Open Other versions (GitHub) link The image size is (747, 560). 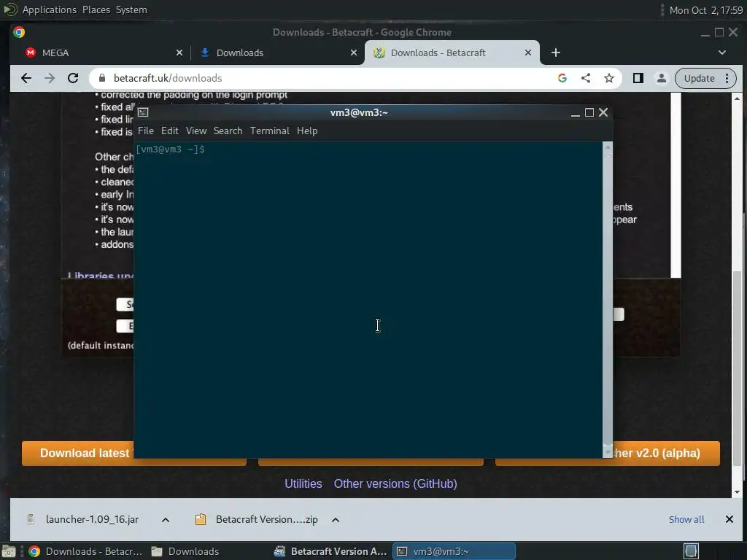(395, 484)
